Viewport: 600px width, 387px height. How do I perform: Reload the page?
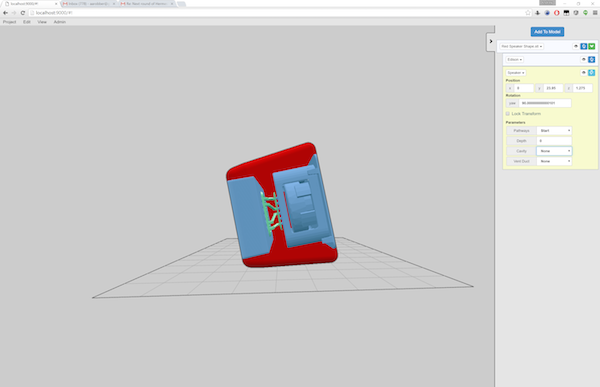click(23, 13)
